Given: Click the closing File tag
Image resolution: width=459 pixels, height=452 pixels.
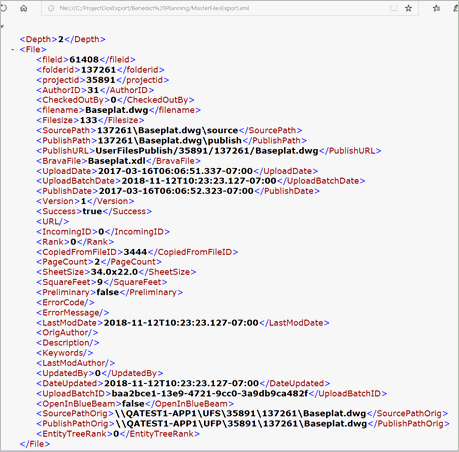Looking at the screenshot, I should (35, 444).
